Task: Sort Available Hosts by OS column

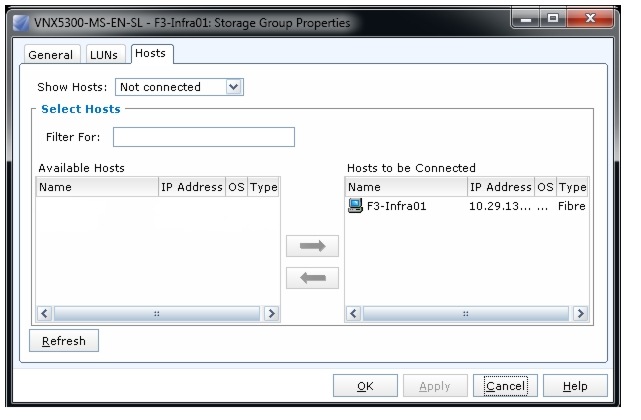Action: (236, 187)
